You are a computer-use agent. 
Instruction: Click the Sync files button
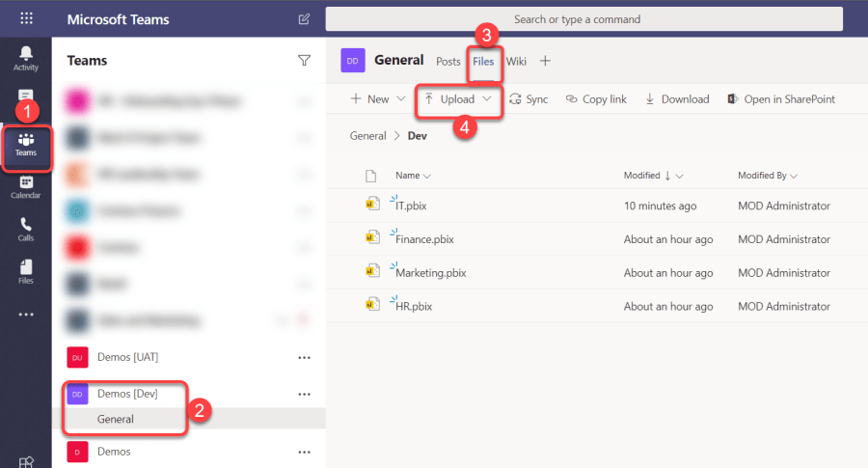529,99
